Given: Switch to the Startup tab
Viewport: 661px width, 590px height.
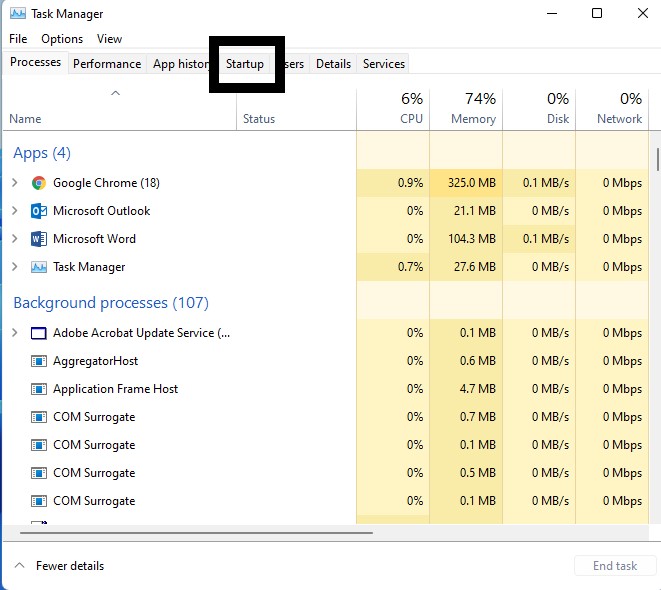Looking at the screenshot, I should coord(245,64).
